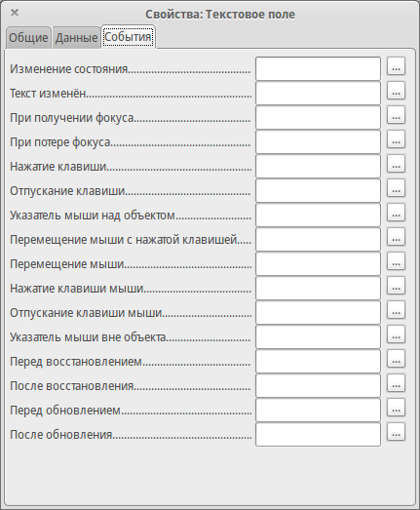Image resolution: width=420 pixels, height=510 pixels.
Task: Focus the Указатель мыши вне объекта field
Action: (x=318, y=337)
